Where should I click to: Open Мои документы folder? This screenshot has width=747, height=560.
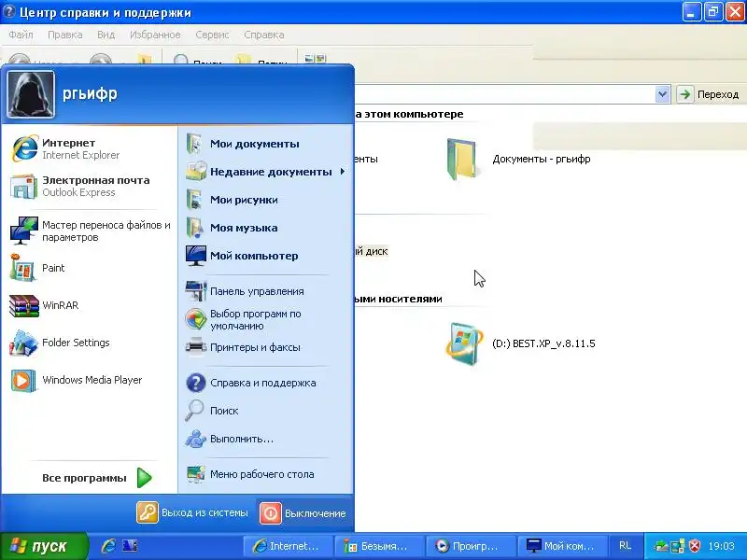click(266, 144)
